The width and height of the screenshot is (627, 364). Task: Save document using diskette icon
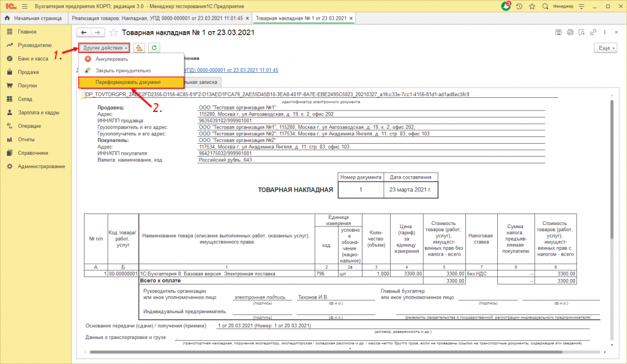558,32
